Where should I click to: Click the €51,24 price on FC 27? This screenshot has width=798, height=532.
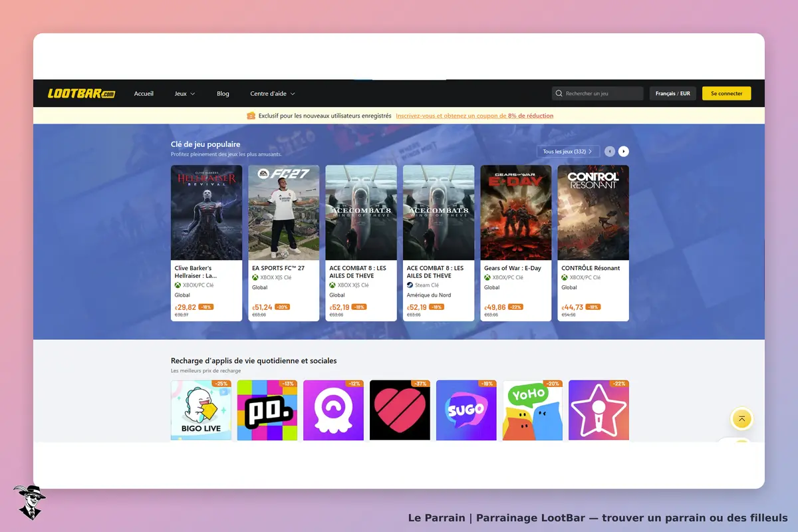tap(263, 307)
